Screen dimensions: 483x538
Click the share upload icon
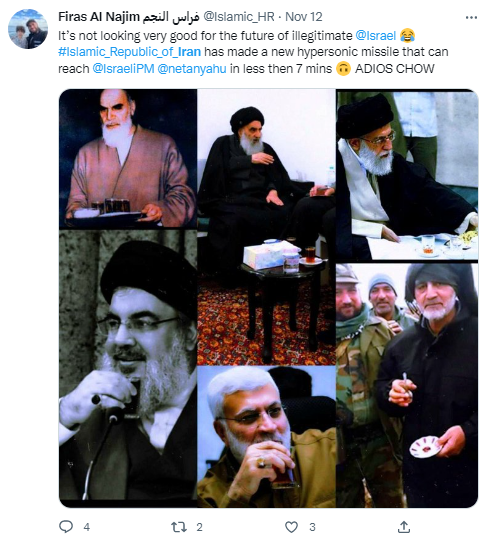pos(404,527)
